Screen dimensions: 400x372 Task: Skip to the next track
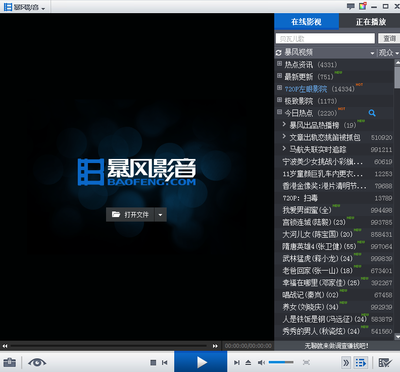[237, 362]
